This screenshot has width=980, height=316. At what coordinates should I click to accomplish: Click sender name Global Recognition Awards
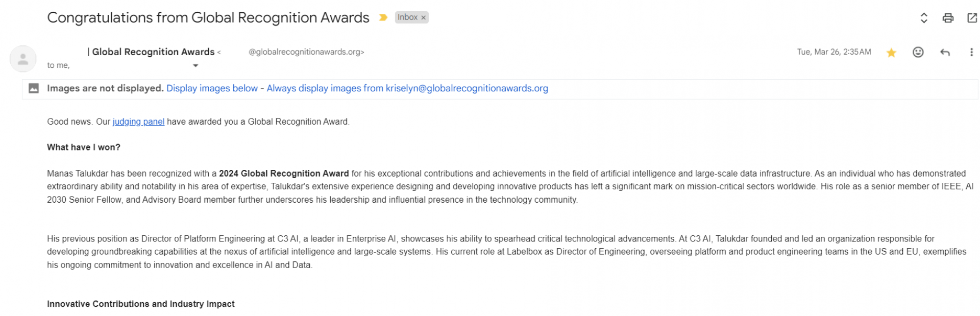(x=153, y=52)
